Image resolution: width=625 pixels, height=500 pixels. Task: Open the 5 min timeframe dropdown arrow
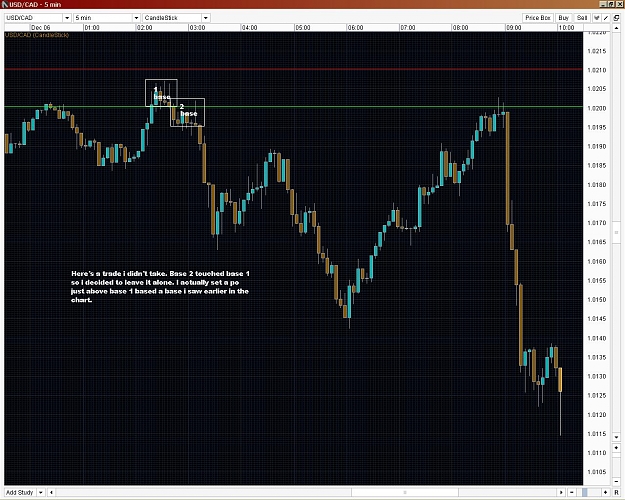136,18
